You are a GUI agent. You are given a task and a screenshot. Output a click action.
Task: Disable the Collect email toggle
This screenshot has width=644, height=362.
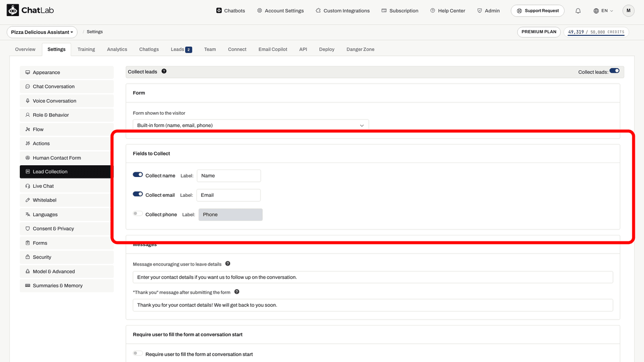(138, 194)
